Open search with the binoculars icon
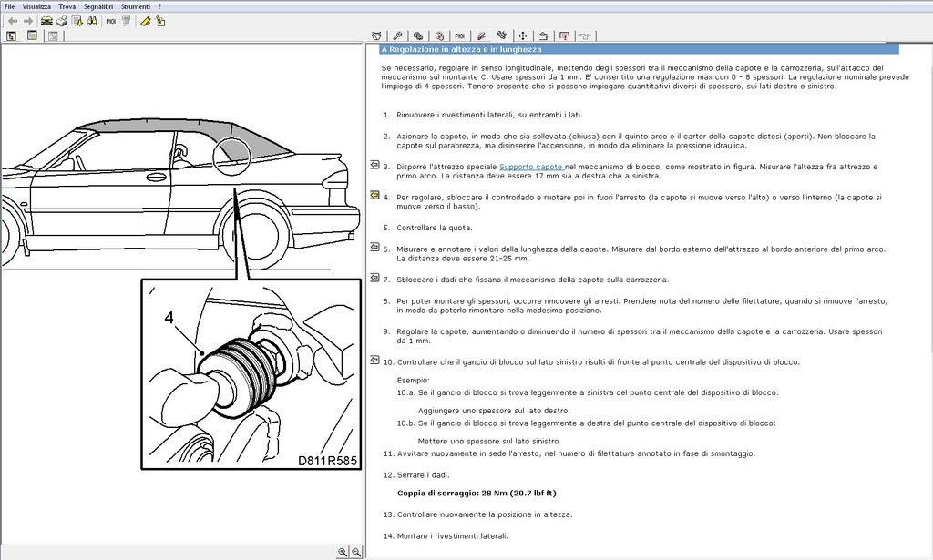The image size is (933, 560). pos(92,22)
